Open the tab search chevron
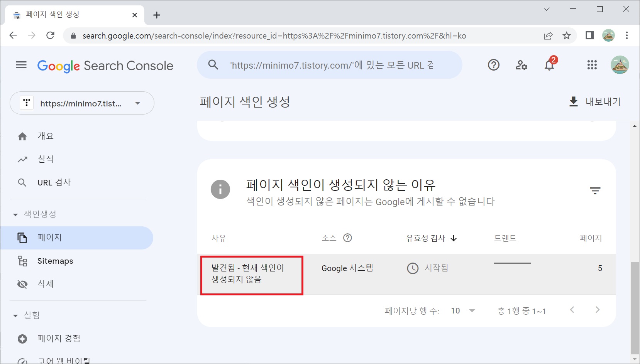This screenshot has width=640, height=364. [x=547, y=9]
